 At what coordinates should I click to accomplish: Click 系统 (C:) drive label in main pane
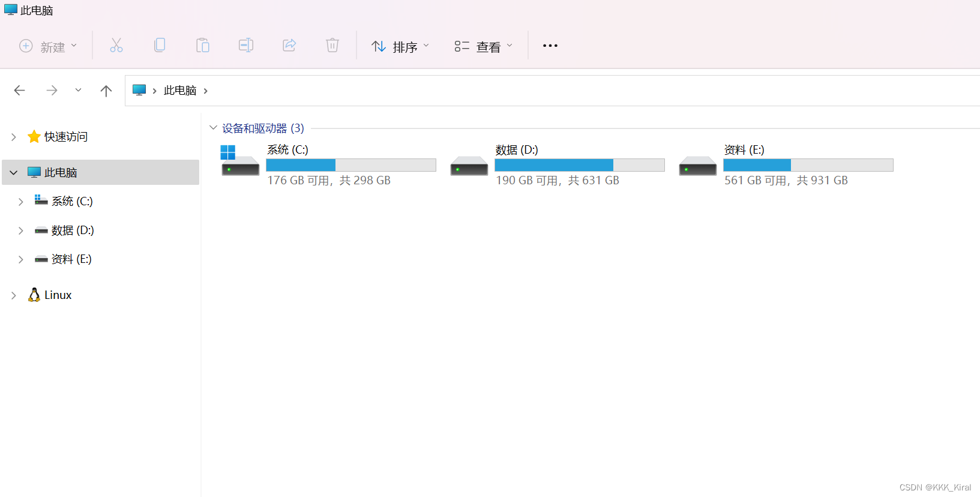pos(287,149)
